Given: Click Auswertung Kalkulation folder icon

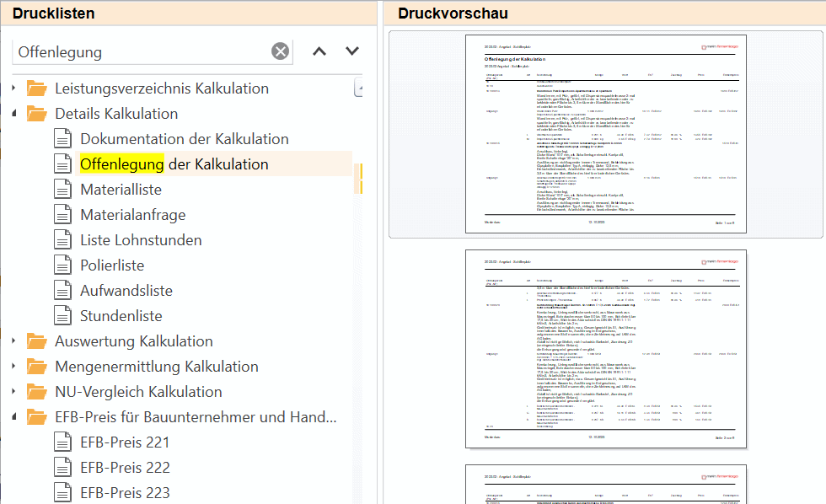Looking at the screenshot, I should pos(37,340).
